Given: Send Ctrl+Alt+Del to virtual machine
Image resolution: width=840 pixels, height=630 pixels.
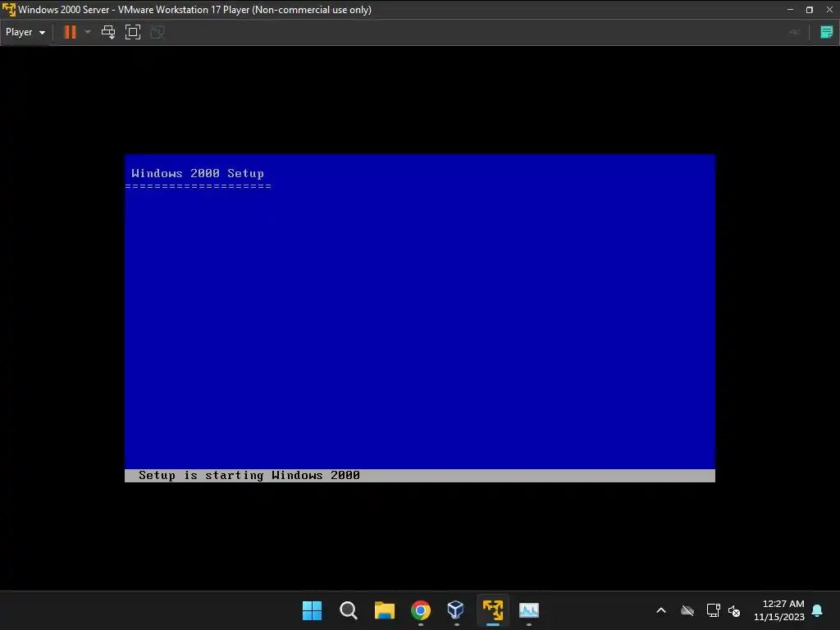Looking at the screenshot, I should [108, 32].
